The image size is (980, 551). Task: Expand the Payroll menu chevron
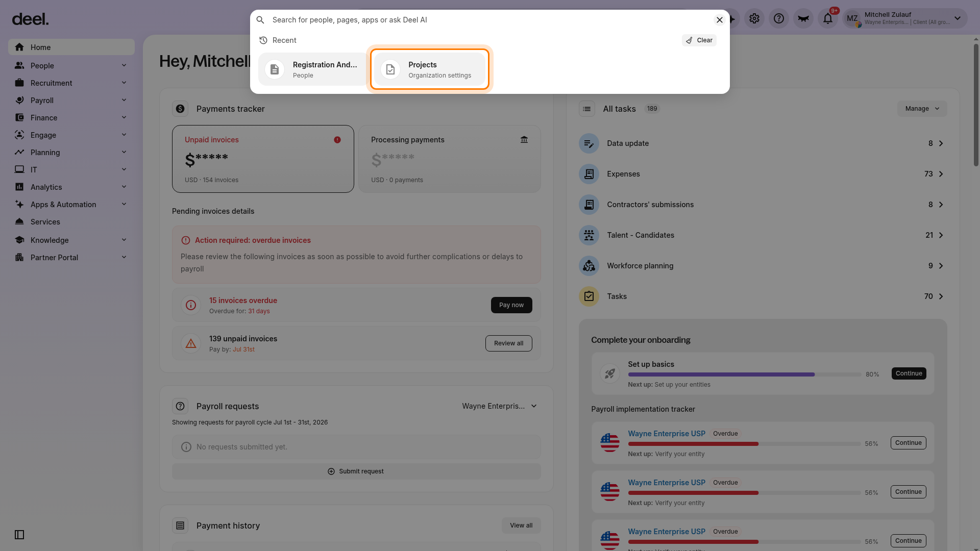[124, 100]
